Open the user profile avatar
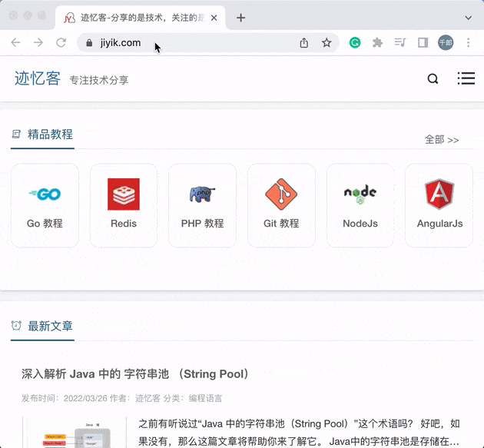 [x=446, y=42]
